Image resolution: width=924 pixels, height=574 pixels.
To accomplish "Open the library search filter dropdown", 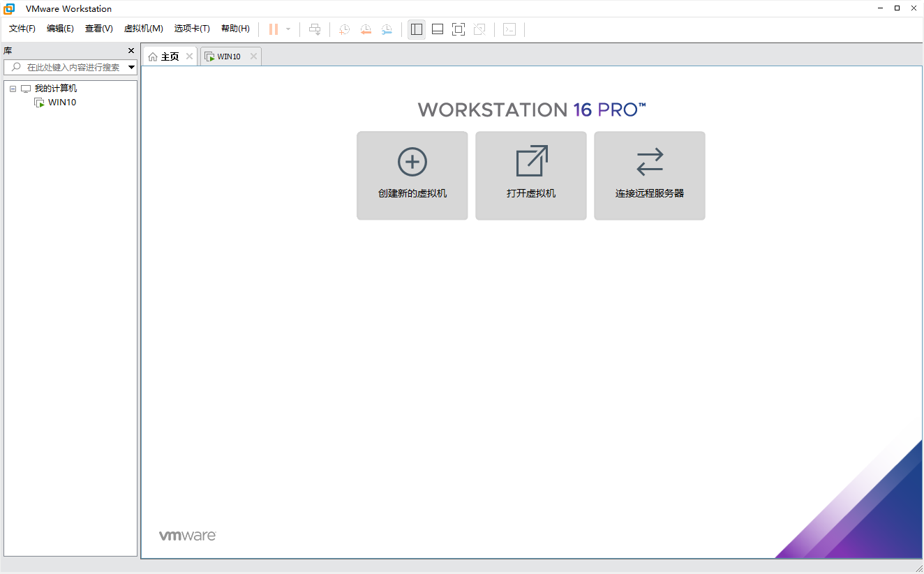I will pyautogui.click(x=131, y=67).
